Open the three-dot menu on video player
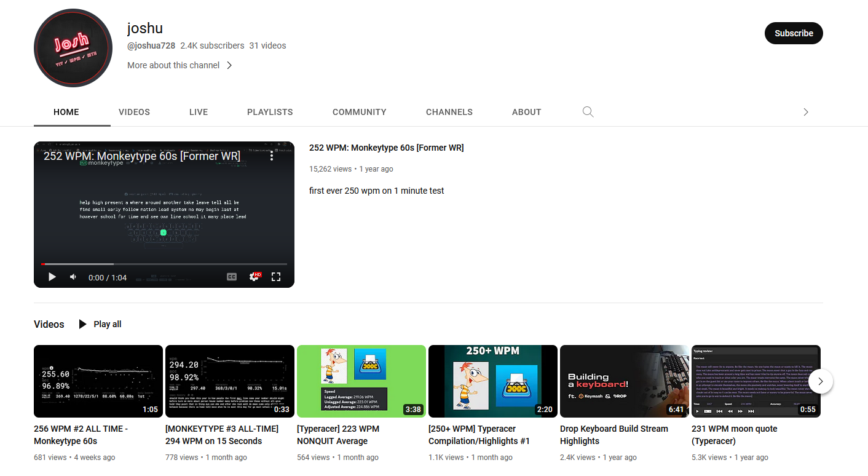This screenshot has width=868, height=476. 272,156
